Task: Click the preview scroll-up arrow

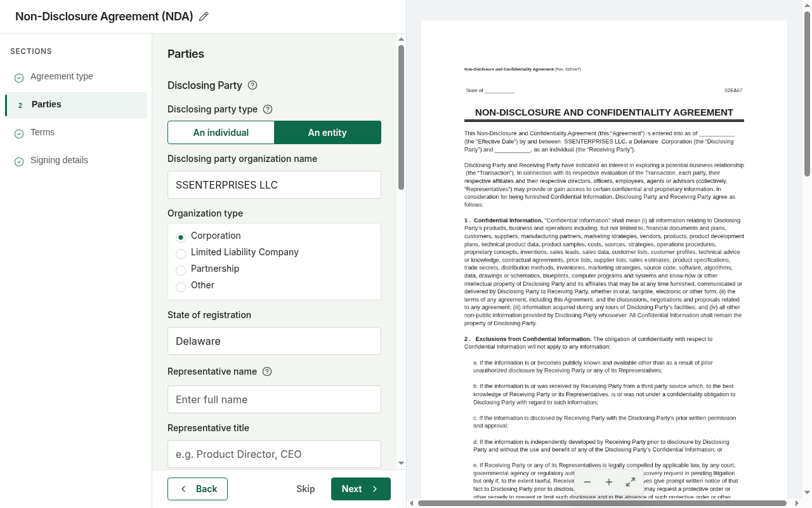Action: click(x=807, y=4)
